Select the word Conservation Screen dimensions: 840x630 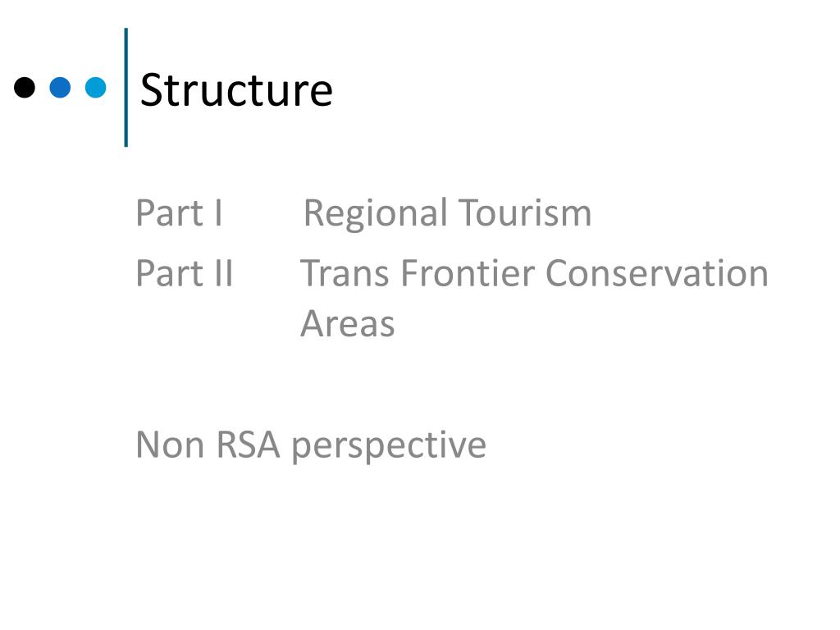tap(657, 273)
